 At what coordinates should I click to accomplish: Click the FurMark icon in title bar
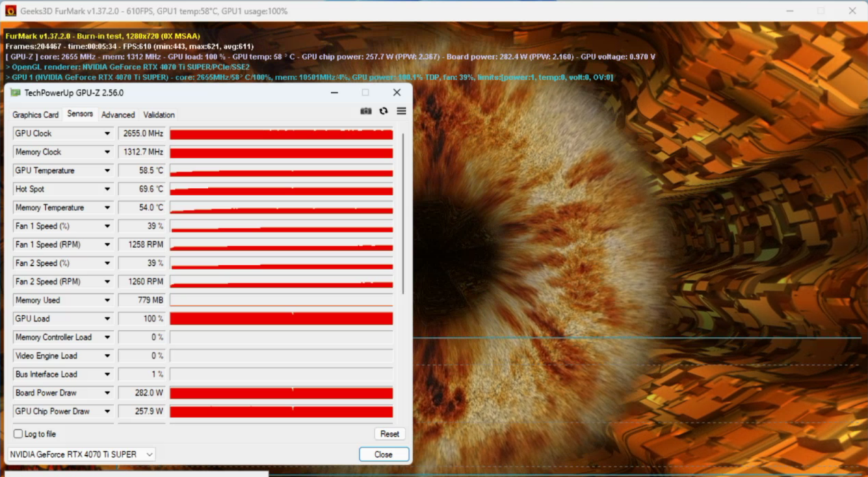click(10, 11)
